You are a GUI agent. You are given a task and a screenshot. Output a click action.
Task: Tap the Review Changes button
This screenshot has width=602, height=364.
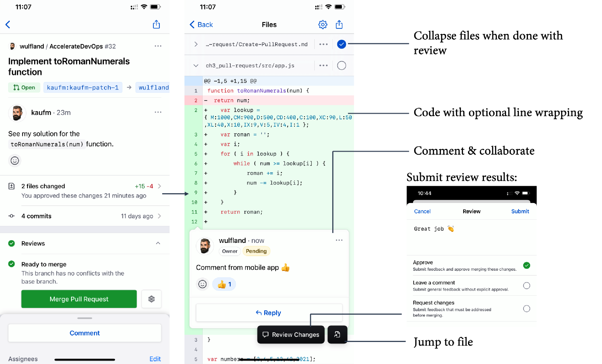pyautogui.click(x=291, y=334)
